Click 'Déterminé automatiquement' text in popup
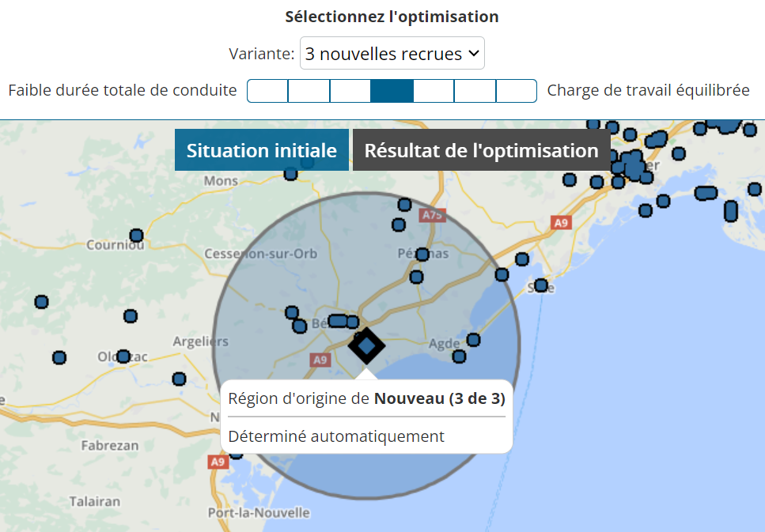This screenshot has width=765, height=532. click(336, 436)
